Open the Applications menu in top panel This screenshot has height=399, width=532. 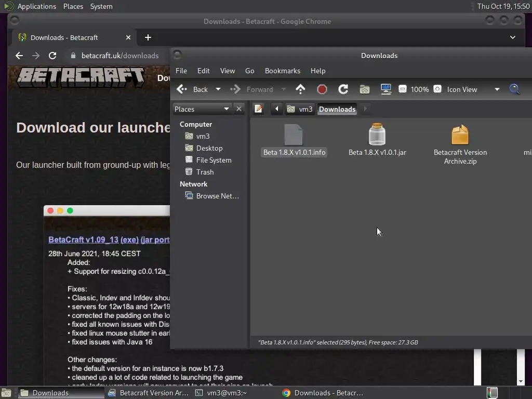click(37, 6)
